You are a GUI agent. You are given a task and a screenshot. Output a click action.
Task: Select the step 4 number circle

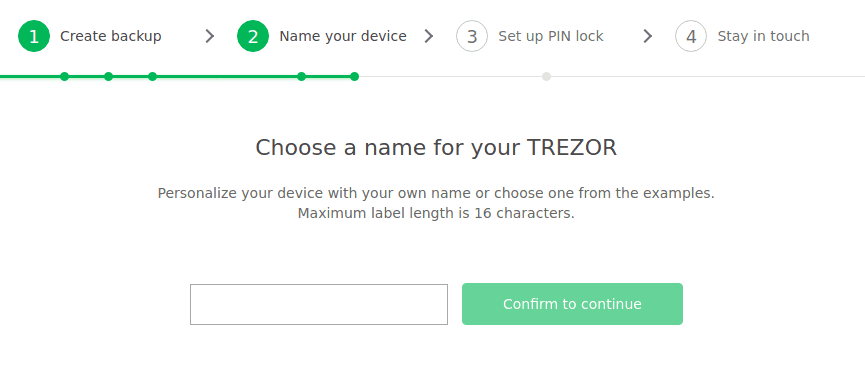pyautogui.click(x=691, y=36)
